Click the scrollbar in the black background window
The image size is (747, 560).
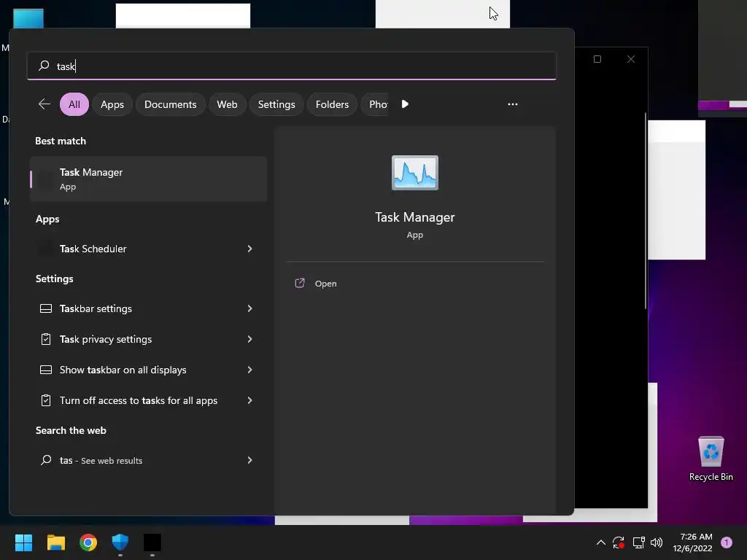[x=646, y=211]
